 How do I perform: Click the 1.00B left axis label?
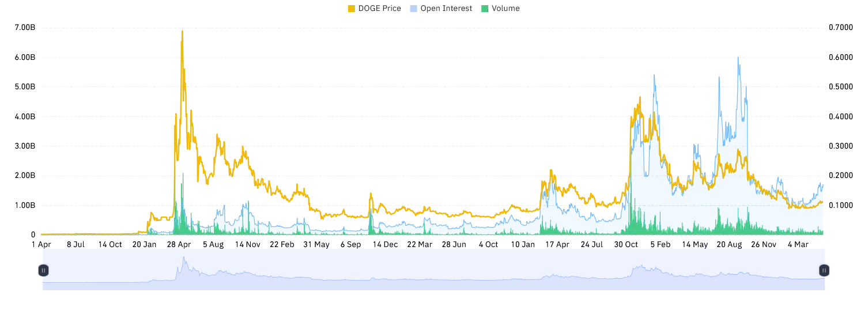coord(25,206)
